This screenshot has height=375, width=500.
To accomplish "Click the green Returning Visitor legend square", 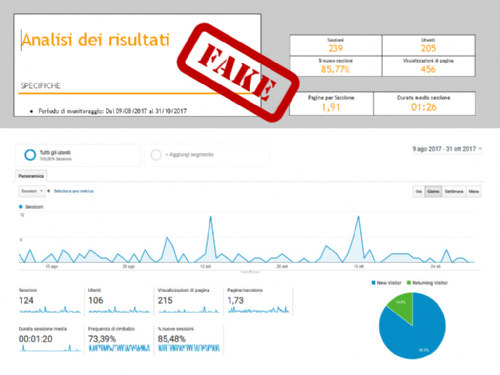I will (409, 283).
